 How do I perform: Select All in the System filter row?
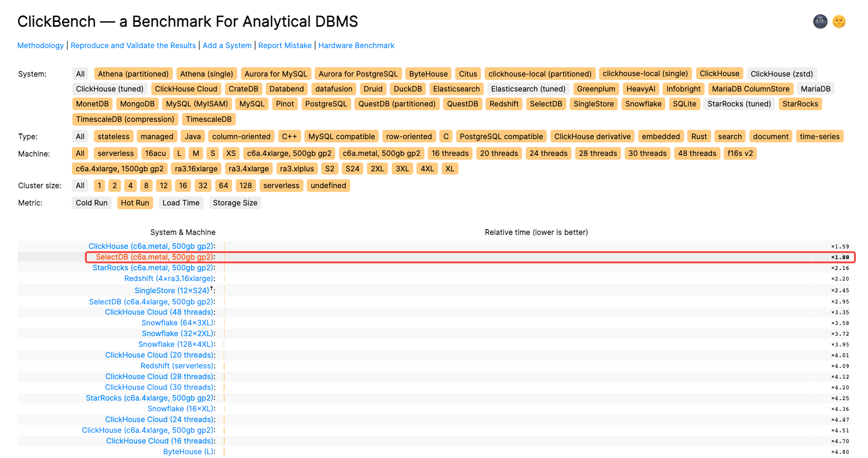coord(80,74)
